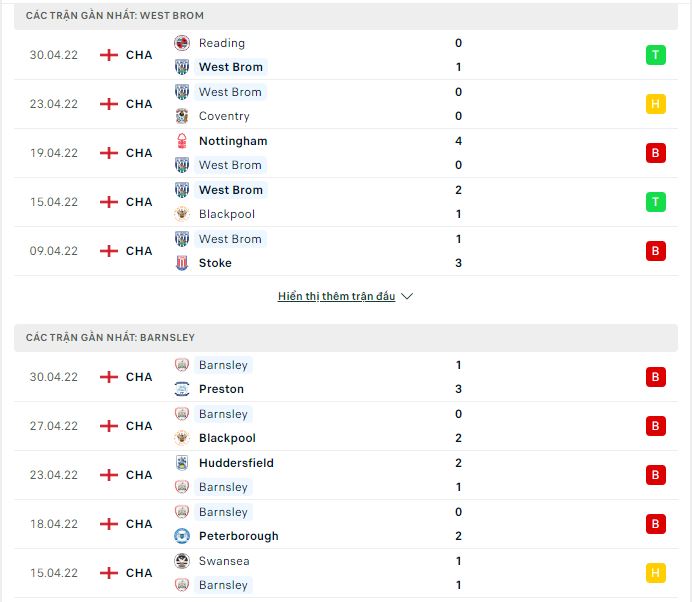Click the chevron next to 'Hiển thị thêm trận đấu'

click(407, 297)
